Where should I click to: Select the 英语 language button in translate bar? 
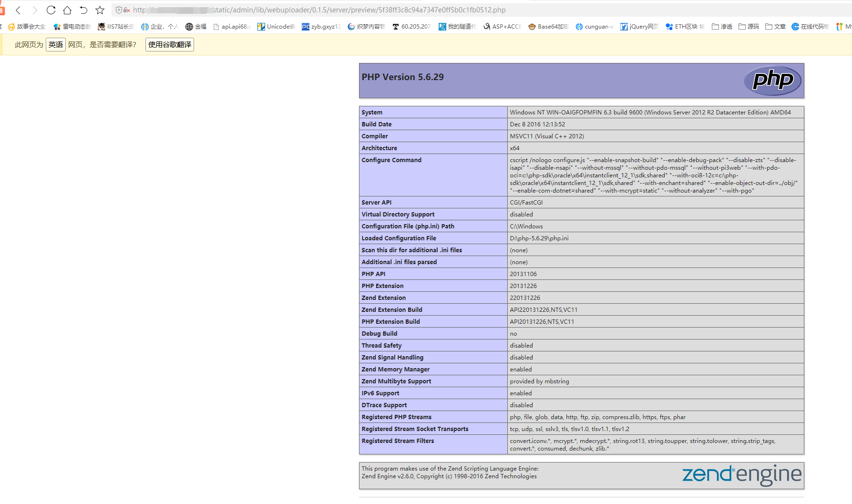[x=56, y=44]
